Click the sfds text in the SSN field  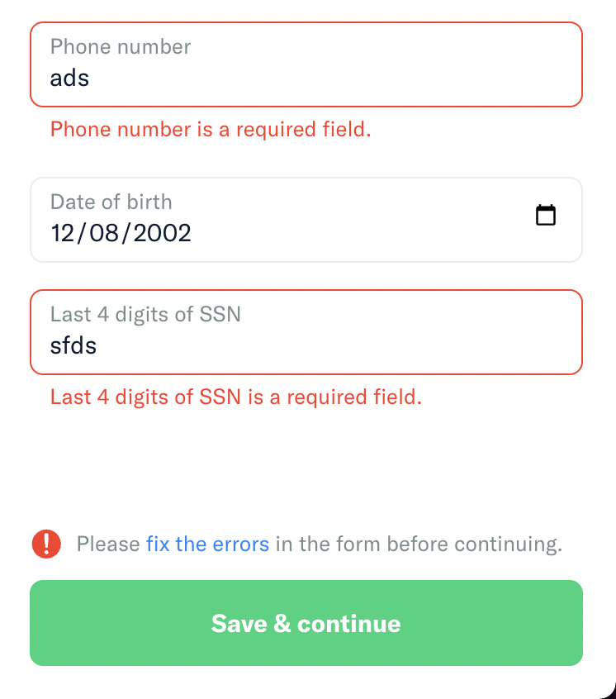[73, 346]
